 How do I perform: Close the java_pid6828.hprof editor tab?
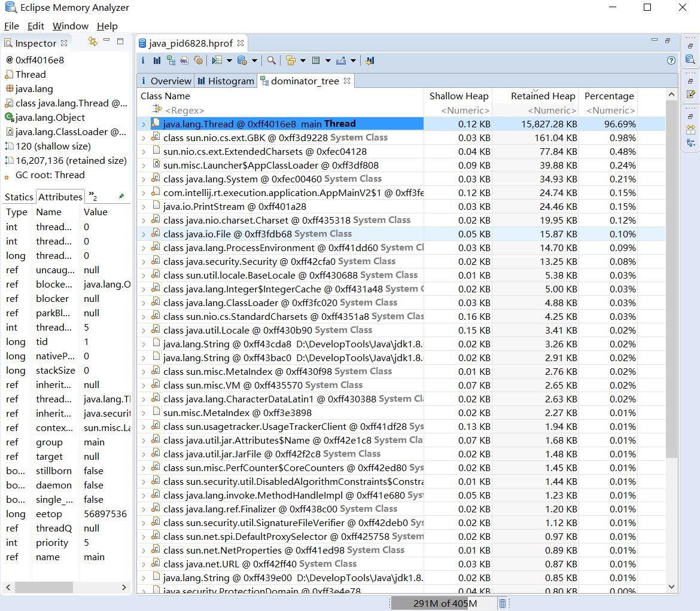[241, 43]
